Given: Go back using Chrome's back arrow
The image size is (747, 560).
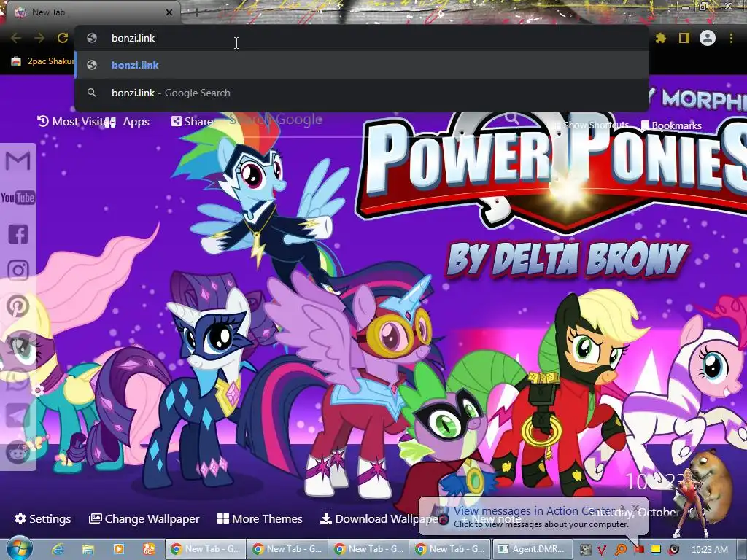Looking at the screenshot, I should click(x=16, y=38).
